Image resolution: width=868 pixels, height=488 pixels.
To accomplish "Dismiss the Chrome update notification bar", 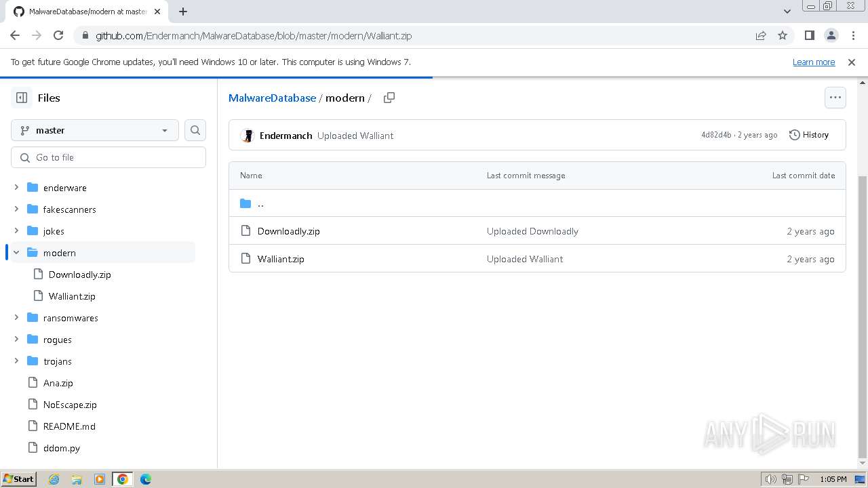I will click(852, 62).
